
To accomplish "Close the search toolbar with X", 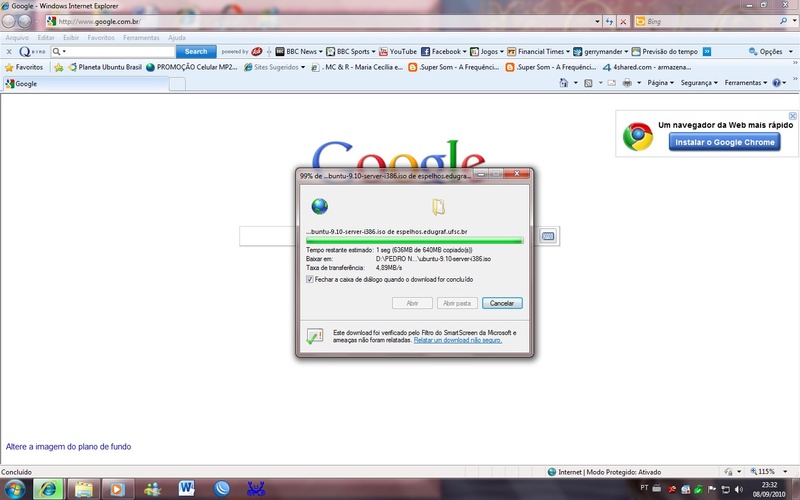I will (x=9, y=52).
